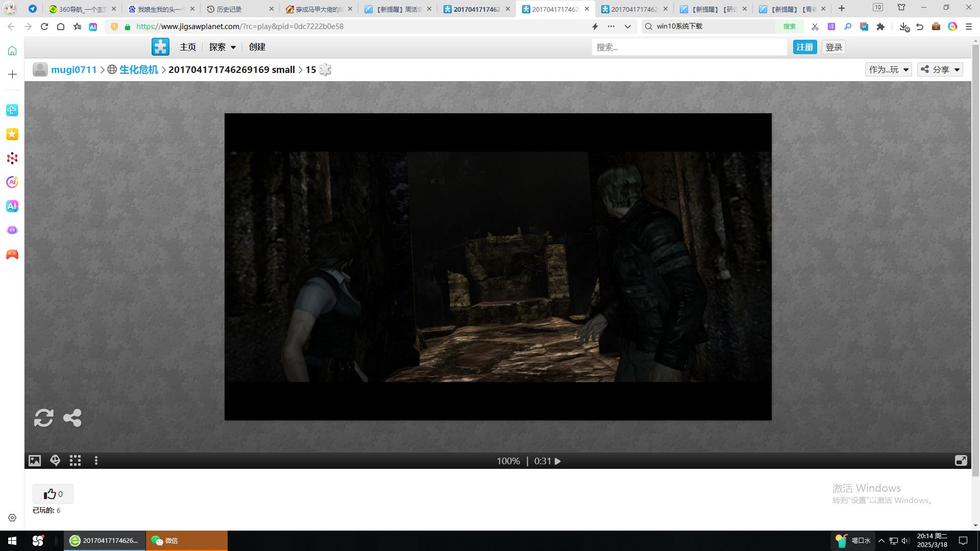The image size is (980, 551).
Task: Open the brown briefcase toolbox icon
Action: click(x=936, y=27)
